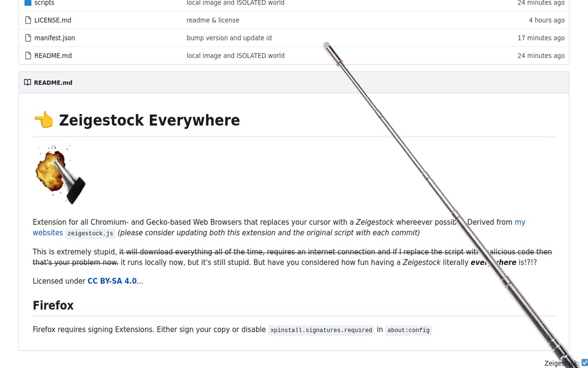Open the commit message in the README.md row
The image size is (588, 368).
(x=235, y=56)
